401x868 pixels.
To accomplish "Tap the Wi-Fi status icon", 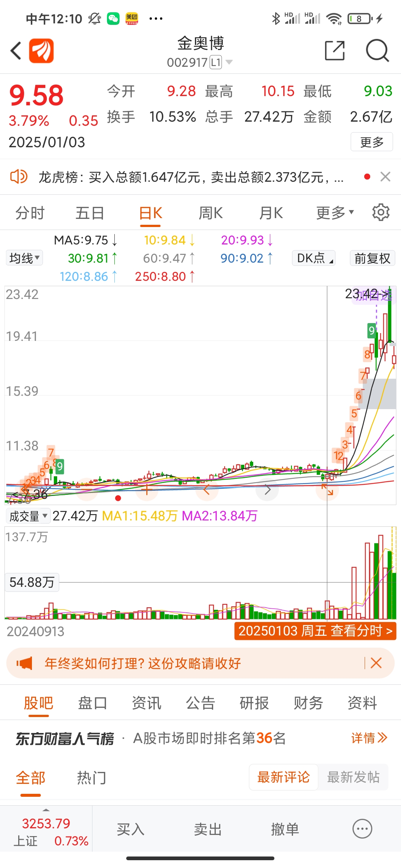I will click(334, 19).
